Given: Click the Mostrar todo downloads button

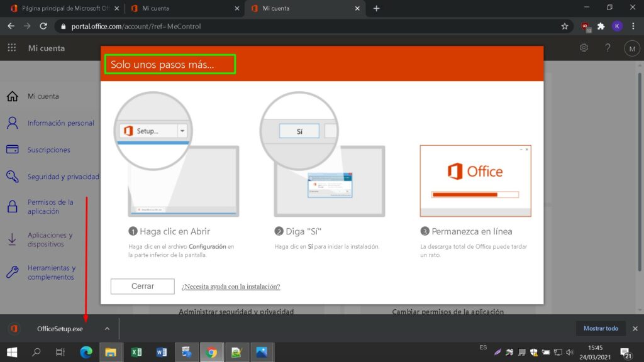Looking at the screenshot, I should (601, 329).
